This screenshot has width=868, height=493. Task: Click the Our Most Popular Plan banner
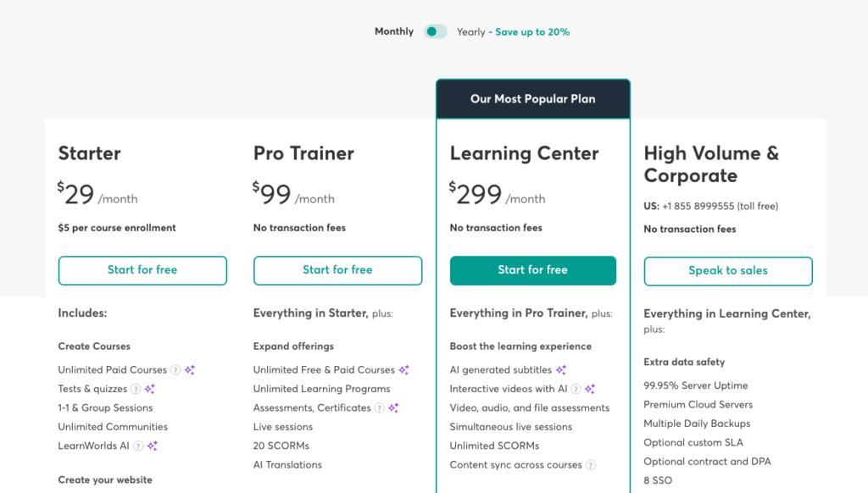(532, 98)
